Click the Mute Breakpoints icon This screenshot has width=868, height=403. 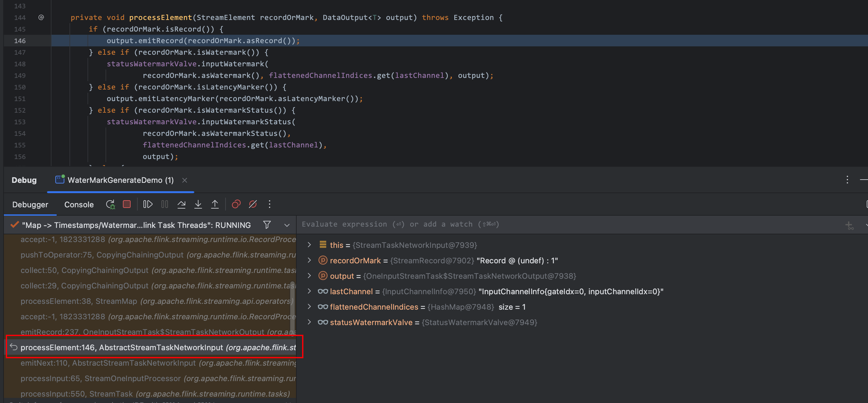click(253, 204)
